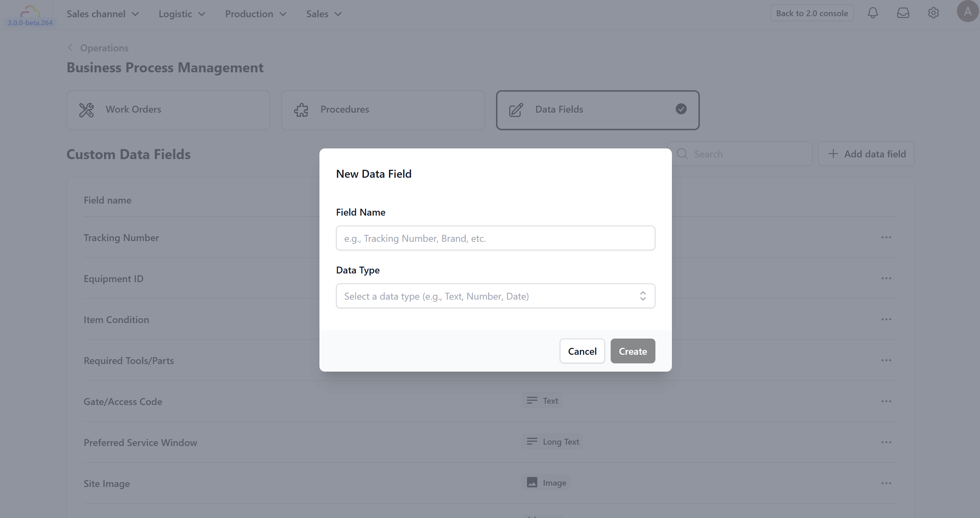Image resolution: width=980 pixels, height=518 pixels.
Task: Click inside the Field Name input
Action: tap(495, 238)
